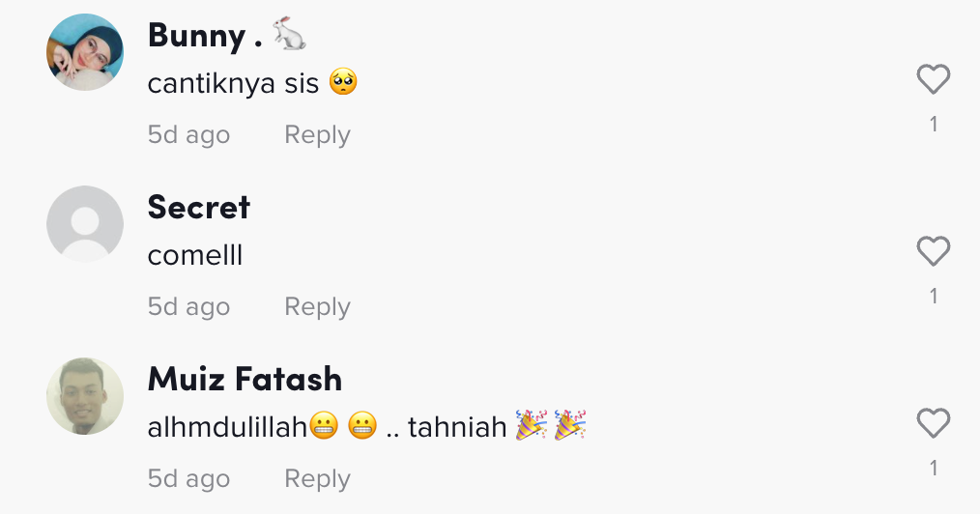Visit the Secret username link
The image size is (980, 514).
click(199, 208)
